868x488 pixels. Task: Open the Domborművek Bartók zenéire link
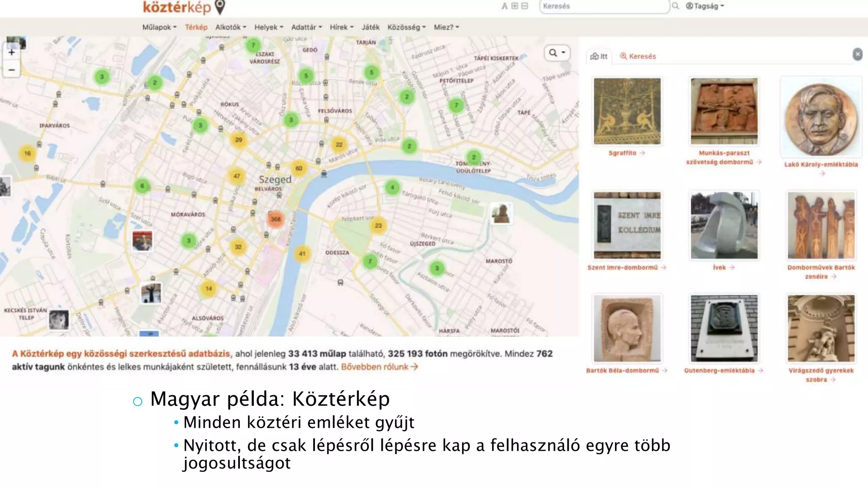point(821,272)
